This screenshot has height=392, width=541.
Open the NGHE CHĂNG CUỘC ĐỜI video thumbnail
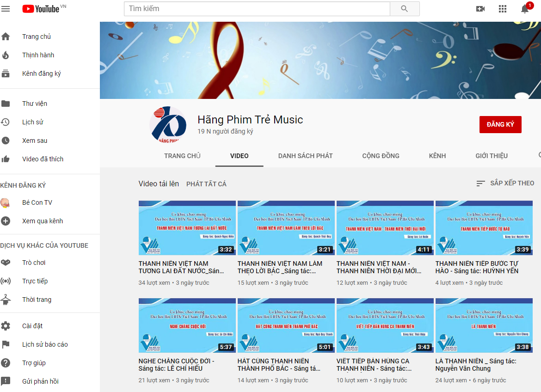coord(187,325)
